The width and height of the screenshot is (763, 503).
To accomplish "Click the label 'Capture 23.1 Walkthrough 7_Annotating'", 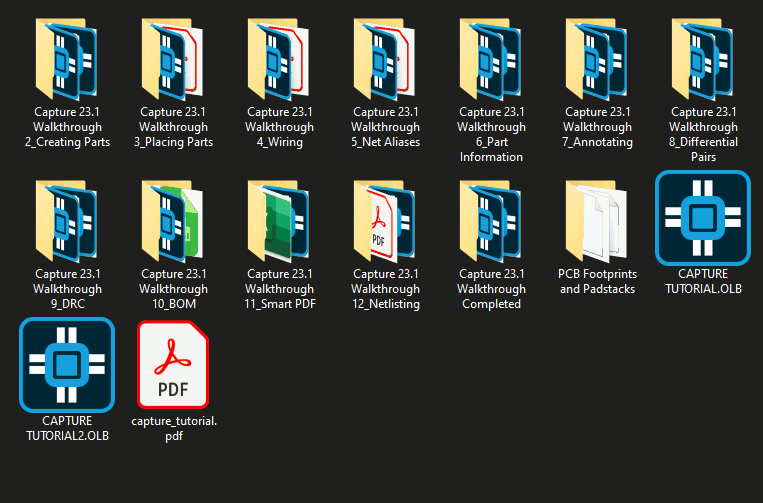I will (x=598, y=127).
